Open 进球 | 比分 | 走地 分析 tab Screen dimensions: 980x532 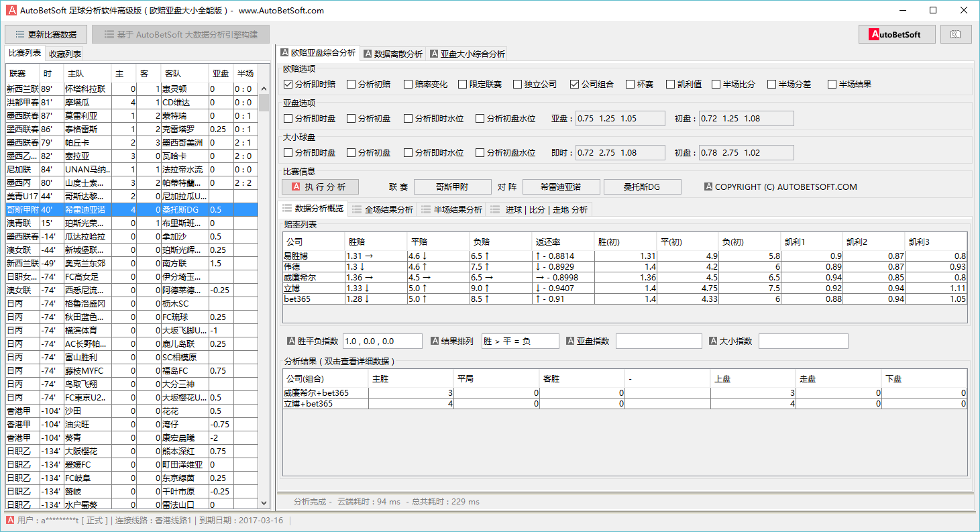pos(540,209)
